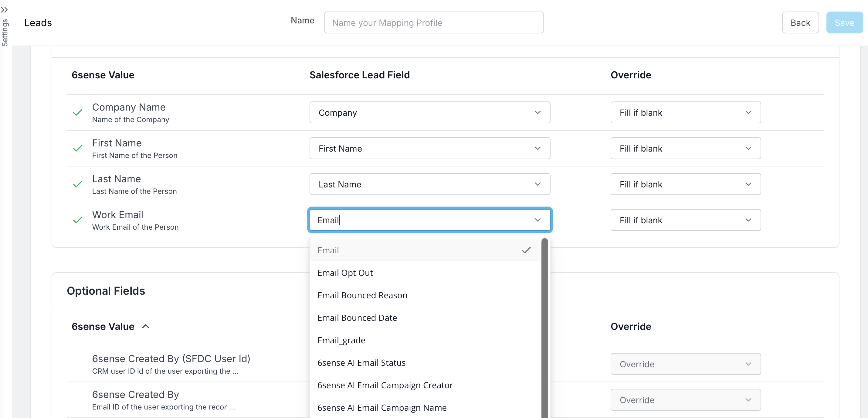Select Email Bounced Date option
868x418 pixels.
pyautogui.click(x=425, y=317)
